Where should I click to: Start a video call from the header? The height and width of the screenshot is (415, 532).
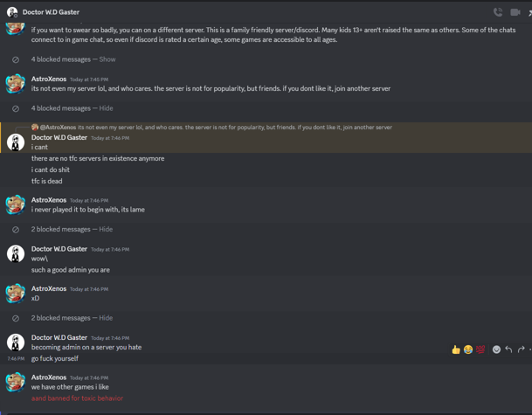click(x=515, y=12)
